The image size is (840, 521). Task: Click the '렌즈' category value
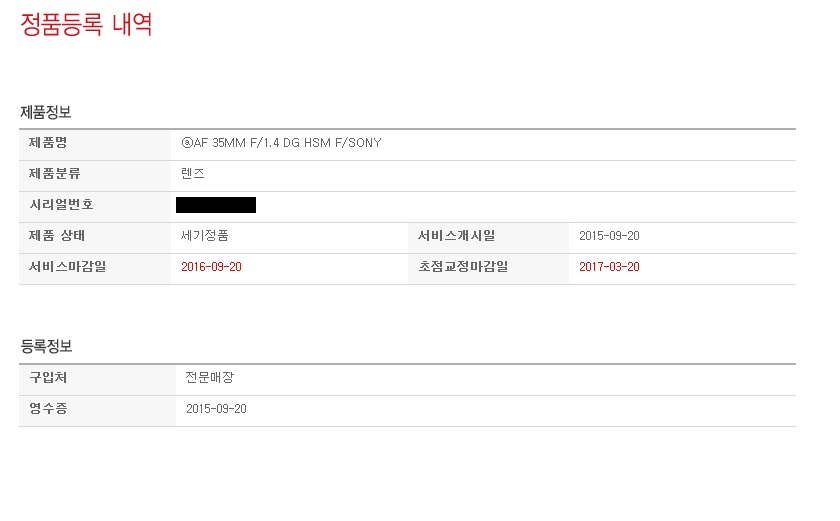[x=193, y=174]
